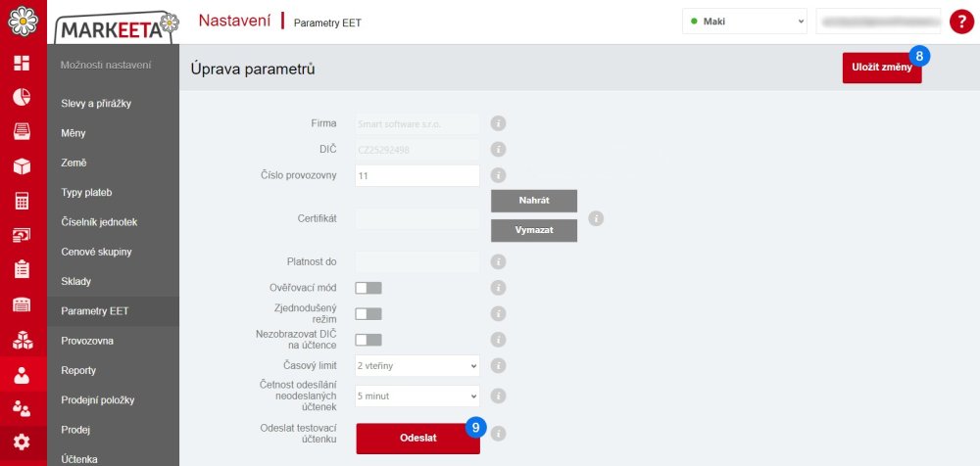Screen dimensions: 980x466
Task: Show info for Ověřovací mód
Action: pyautogui.click(x=498, y=288)
